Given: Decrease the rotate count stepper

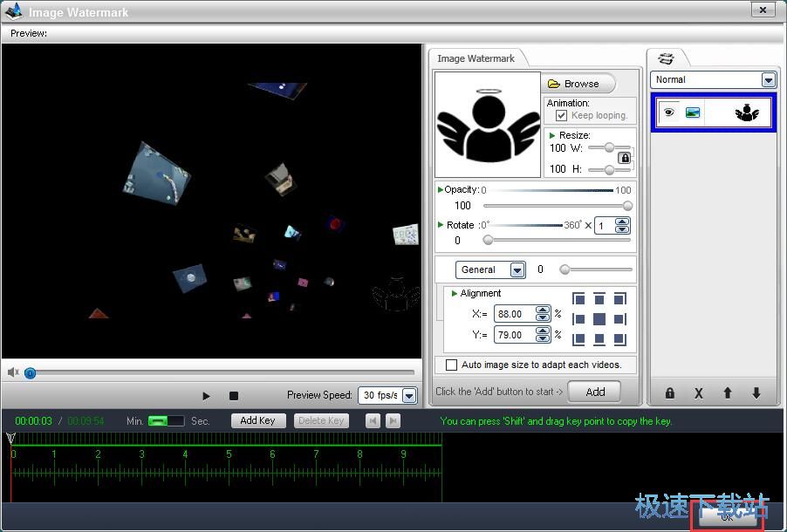Looking at the screenshot, I should (x=622, y=229).
